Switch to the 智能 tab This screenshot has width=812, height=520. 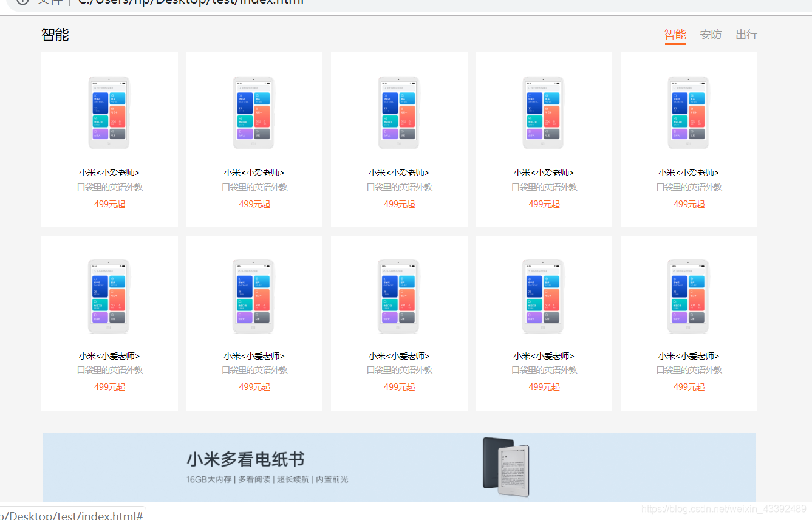675,35
